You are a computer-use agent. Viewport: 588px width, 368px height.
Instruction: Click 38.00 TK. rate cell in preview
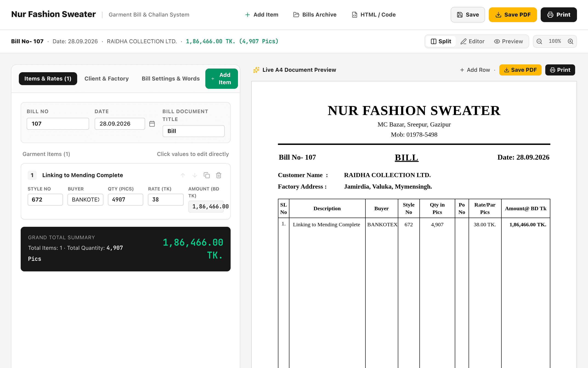[485, 224]
